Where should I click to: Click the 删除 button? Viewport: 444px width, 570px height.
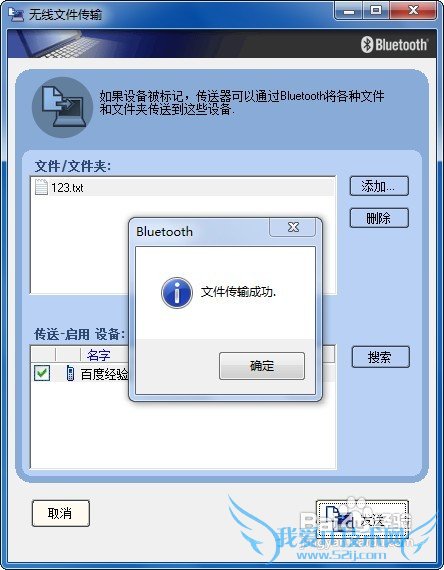coord(379,218)
